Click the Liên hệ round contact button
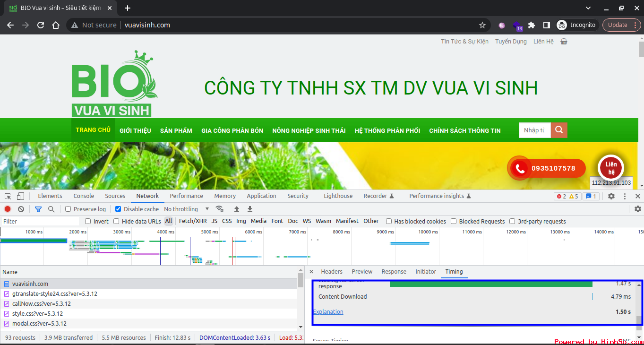Screen dimensions: 644x345 611,168
